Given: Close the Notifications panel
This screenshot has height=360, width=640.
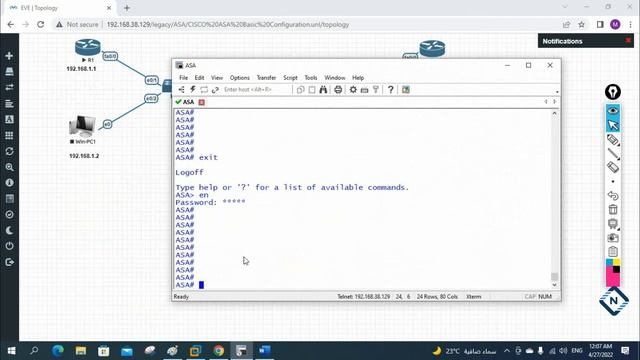Looking at the screenshot, I should [x=628, y=40].
